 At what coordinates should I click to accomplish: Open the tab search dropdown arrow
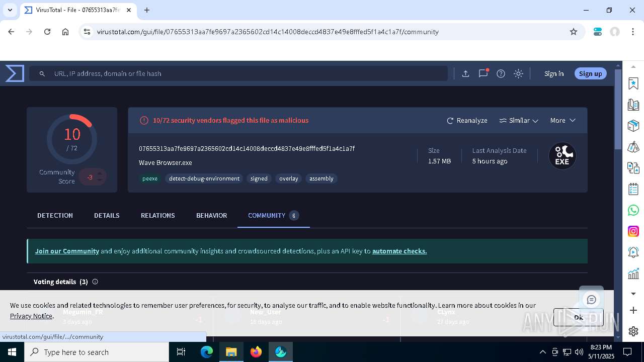[x=10, y=10]
